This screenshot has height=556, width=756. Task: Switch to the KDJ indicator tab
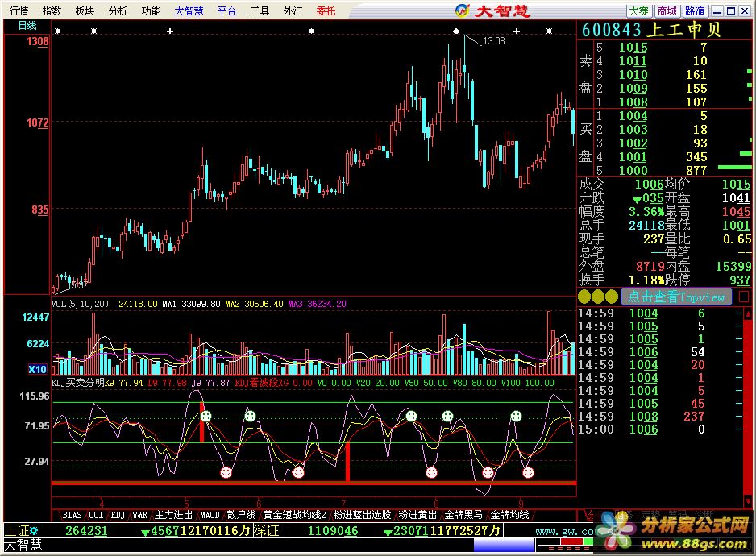coord(118,515)
